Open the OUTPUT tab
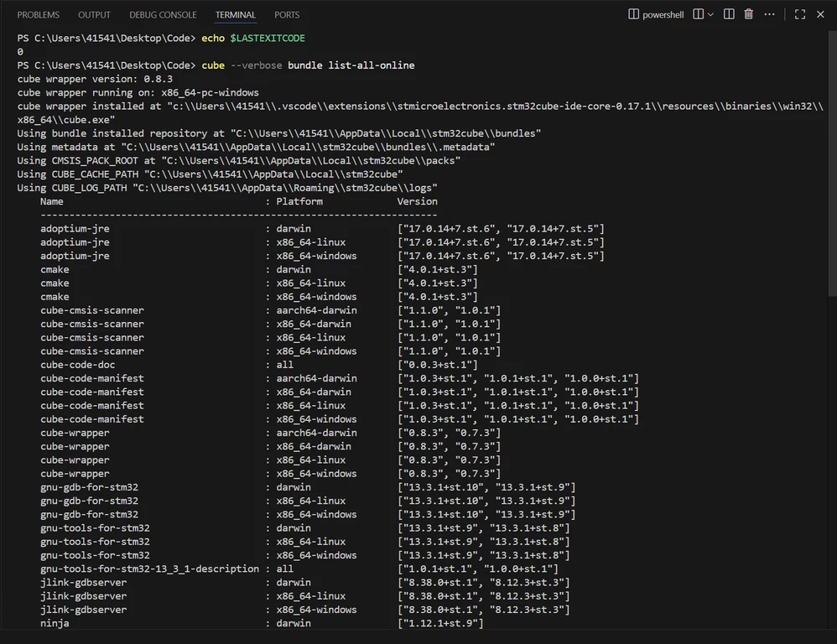 (x=94, y=15)
